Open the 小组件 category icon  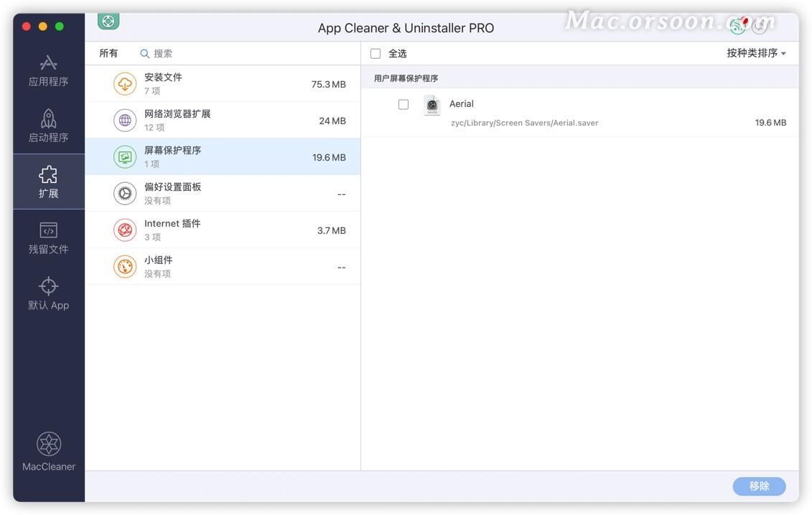click(x=125, y=266)
